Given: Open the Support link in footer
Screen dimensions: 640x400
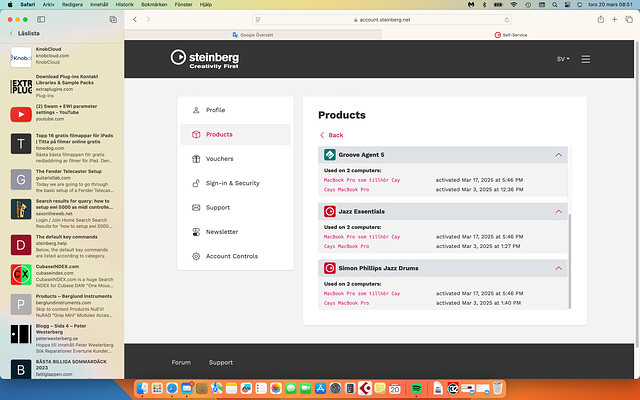Looking at the screenshot, I should pos(220,362).
